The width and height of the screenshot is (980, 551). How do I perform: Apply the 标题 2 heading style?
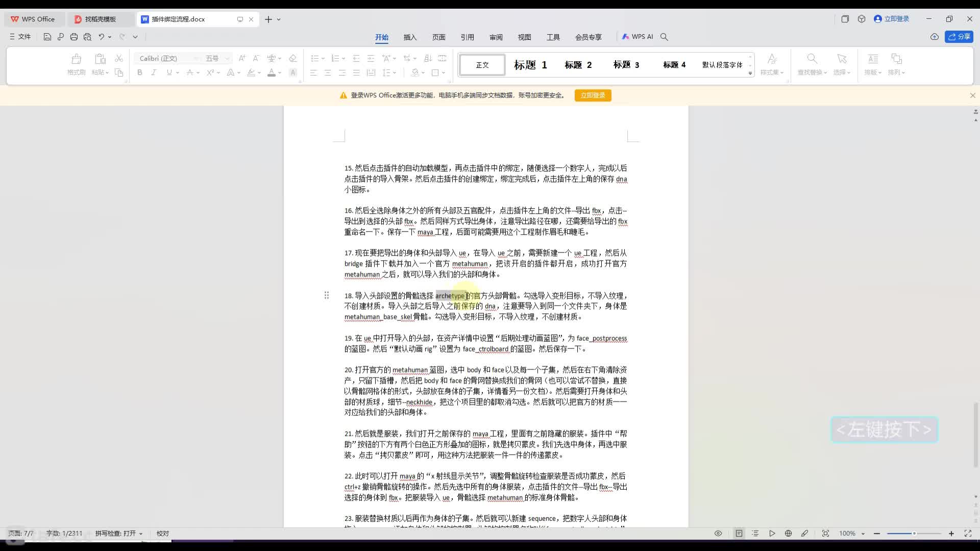coord(578,65)
